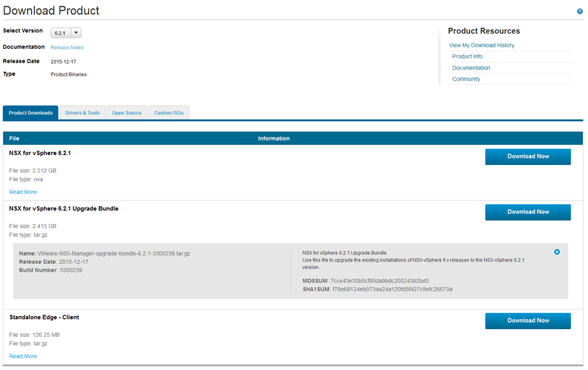Open the help question mark icon
Image resolution: width=588 pixels, height=370 pixels.
(x=579, y=11)
